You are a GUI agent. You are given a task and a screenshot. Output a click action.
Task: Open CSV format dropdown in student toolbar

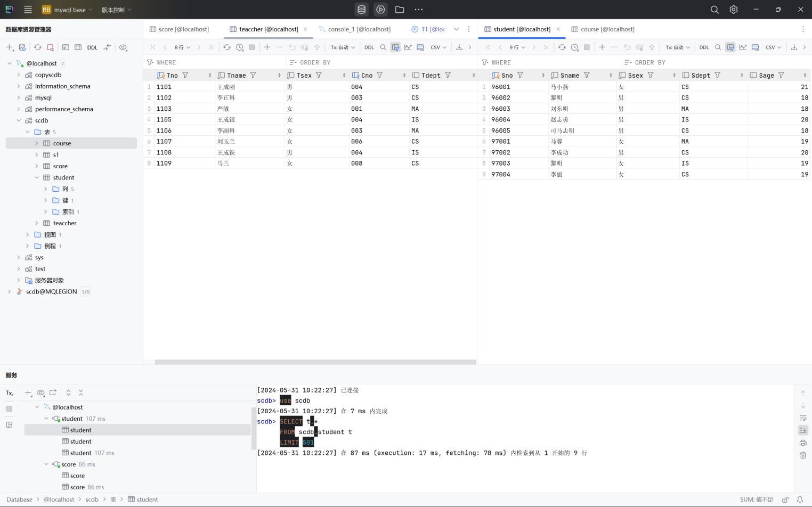pyautogui.click(x=773, y=47)
